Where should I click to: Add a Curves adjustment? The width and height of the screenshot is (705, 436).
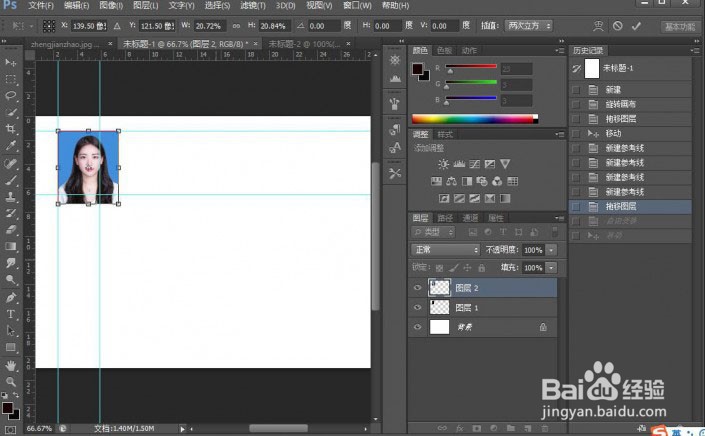[474, 164]
